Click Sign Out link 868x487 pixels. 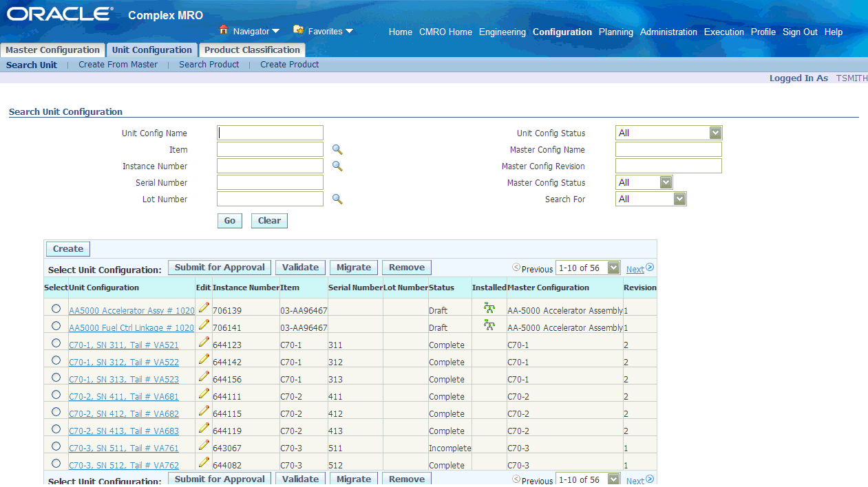point(800,32)
